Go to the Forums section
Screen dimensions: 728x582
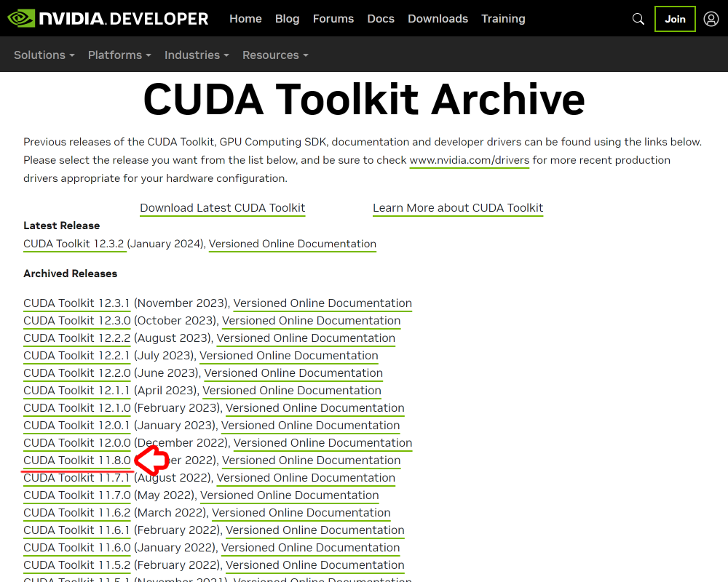[x=333, y=19]
